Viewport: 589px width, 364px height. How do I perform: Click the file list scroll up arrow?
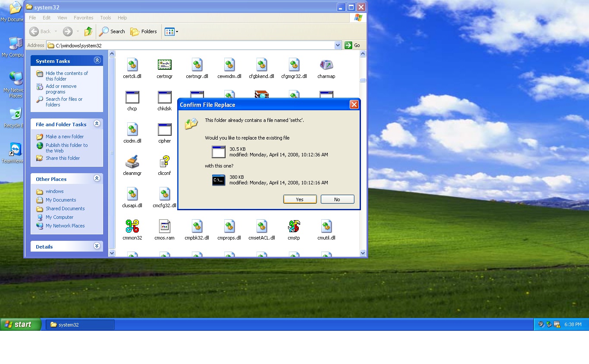363,54
